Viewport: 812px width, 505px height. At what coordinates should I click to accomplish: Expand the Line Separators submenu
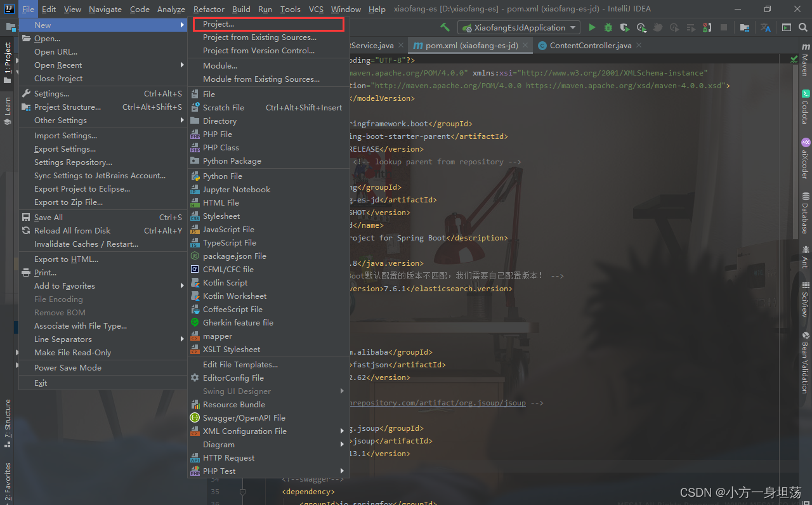coord(103,339)
